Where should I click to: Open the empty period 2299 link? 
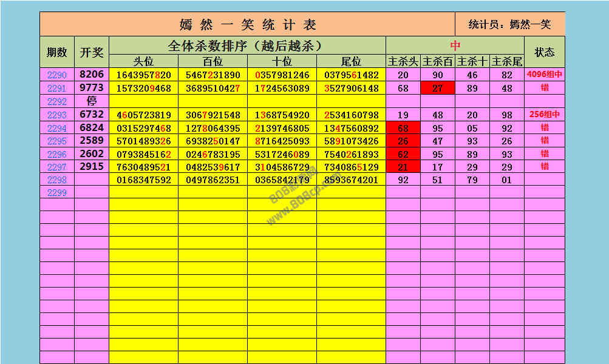coord(56,192)
